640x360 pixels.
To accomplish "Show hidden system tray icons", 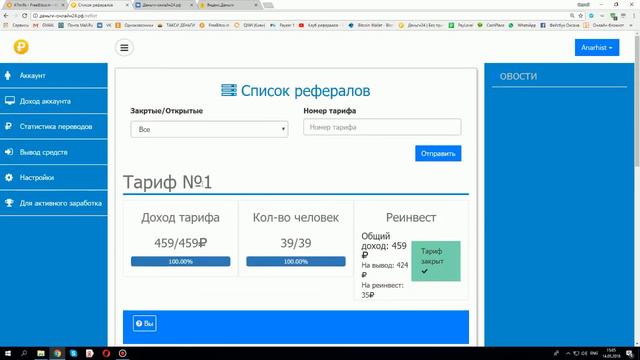I will 568,353.
